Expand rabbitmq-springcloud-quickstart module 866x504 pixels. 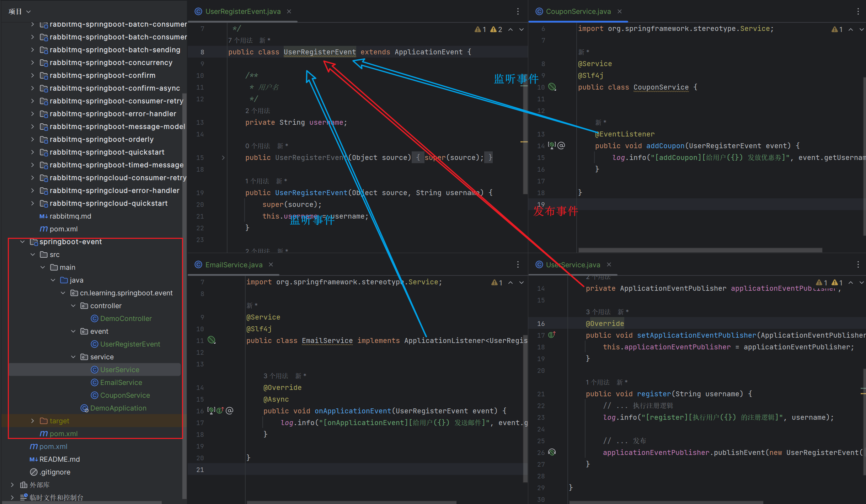[32, 203]
